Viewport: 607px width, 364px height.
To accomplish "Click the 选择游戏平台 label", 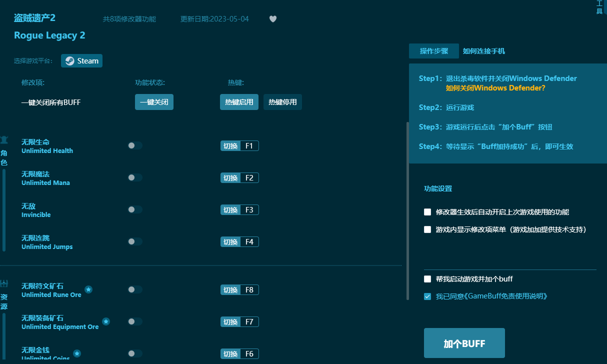I will pyautogui.click(x=33, y=61).
